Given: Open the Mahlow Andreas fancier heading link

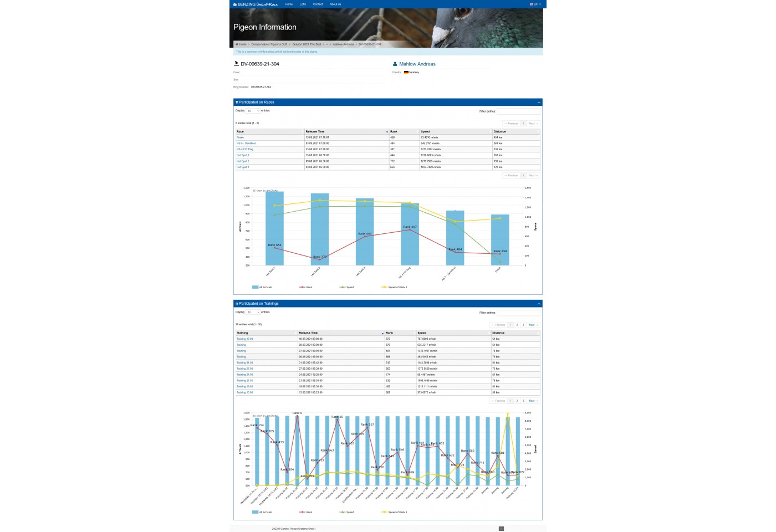Looking at the screenshot, I should pyautogui.click(x=417, y=64).
